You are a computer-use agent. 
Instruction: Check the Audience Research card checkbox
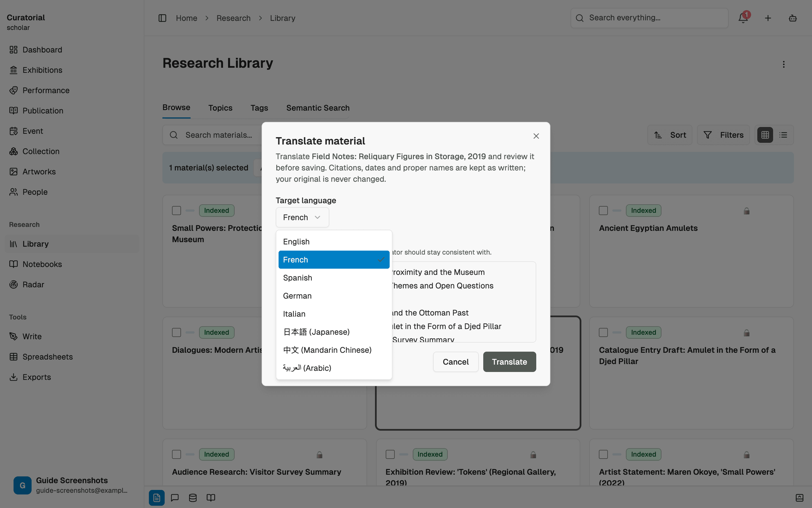(x=176, y=455)
